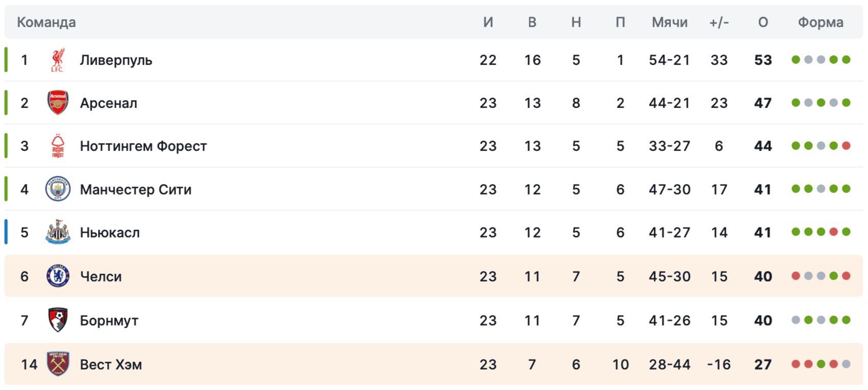Click the Liverpool club crest icon
Viewport: 868px width, 390px height.
coord(58,60)
